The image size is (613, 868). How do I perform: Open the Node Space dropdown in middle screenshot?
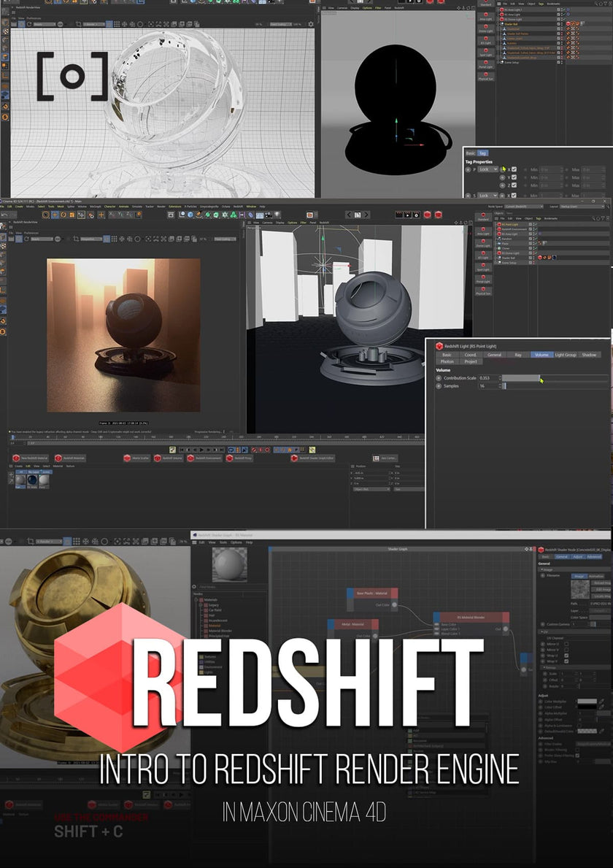click(x=523, y=207)
